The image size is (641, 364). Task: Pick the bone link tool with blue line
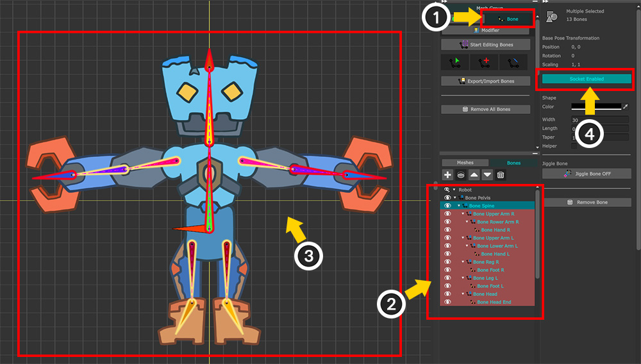(514, 62)
